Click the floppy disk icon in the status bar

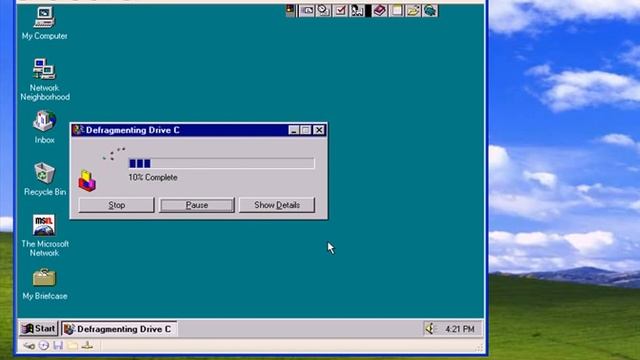[x=58, y=346]
